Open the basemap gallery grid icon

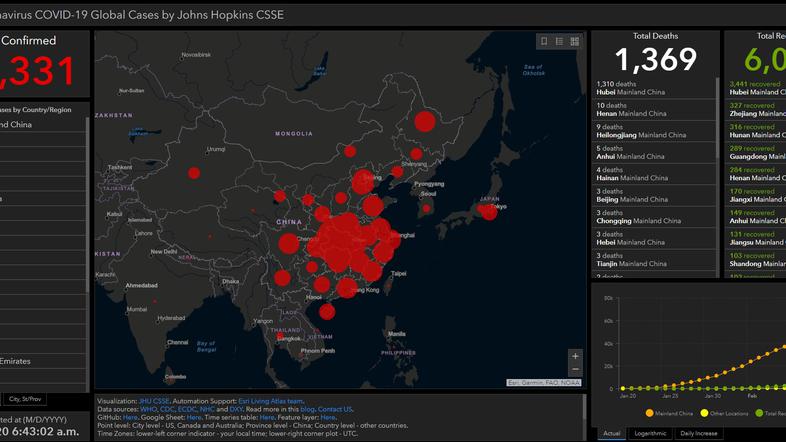(x=575, y=41)
